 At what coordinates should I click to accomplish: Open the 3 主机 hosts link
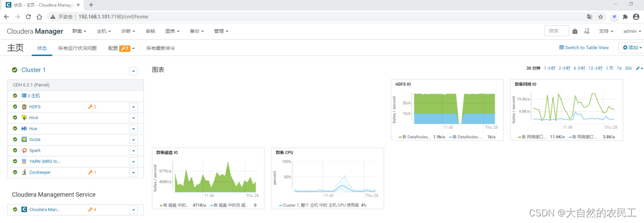(x=34, y=96)
